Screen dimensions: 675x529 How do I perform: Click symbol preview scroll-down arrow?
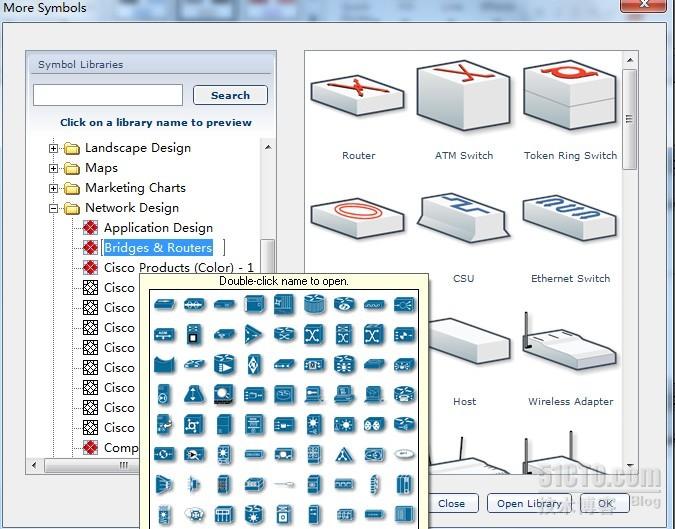(x=630, y=466)
